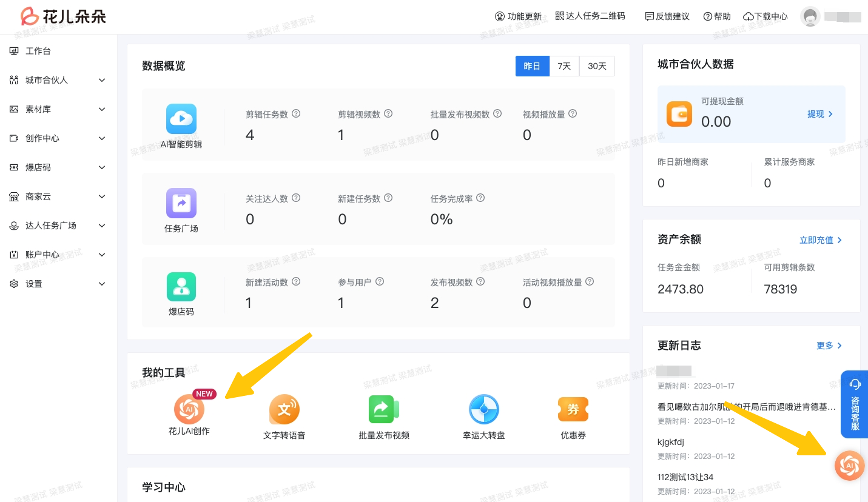Click the orange wallet icon
This screenshot has width=868, height=502.
[679, 113]
